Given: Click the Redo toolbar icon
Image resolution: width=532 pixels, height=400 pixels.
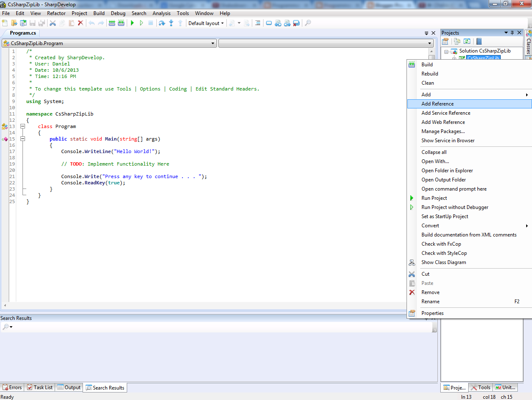Looking at the screenshot, I should pos(100,23).
